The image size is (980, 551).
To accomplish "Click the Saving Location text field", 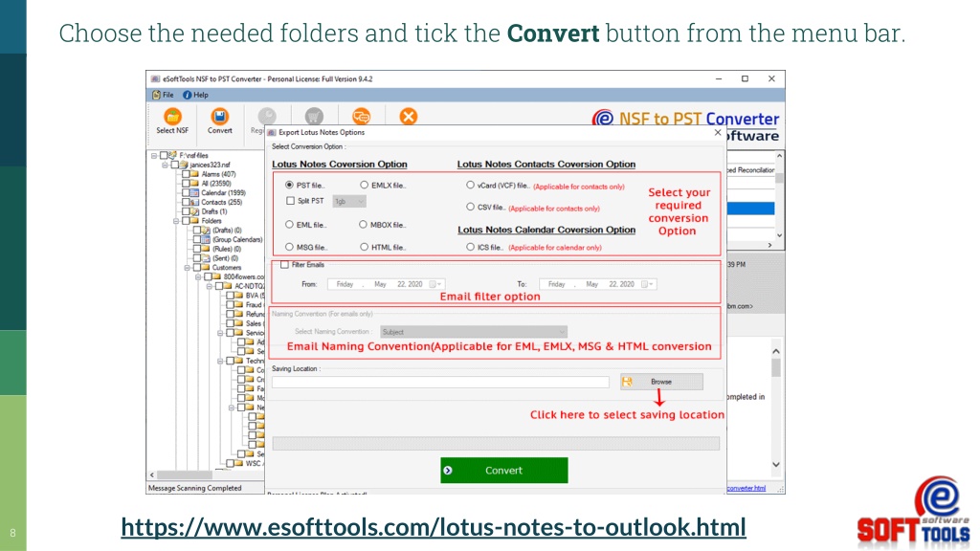I will [x=440, y=382].
